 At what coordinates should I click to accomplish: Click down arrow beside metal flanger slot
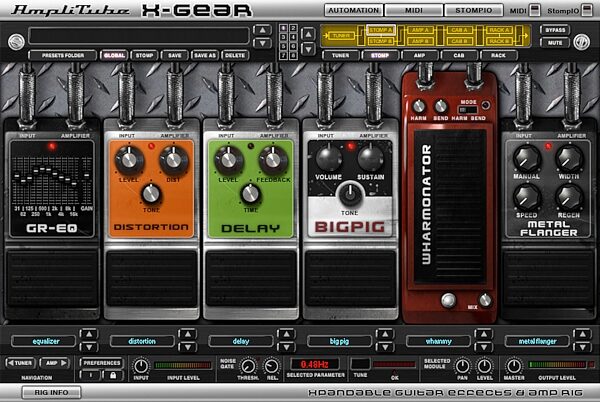point(582,347)
